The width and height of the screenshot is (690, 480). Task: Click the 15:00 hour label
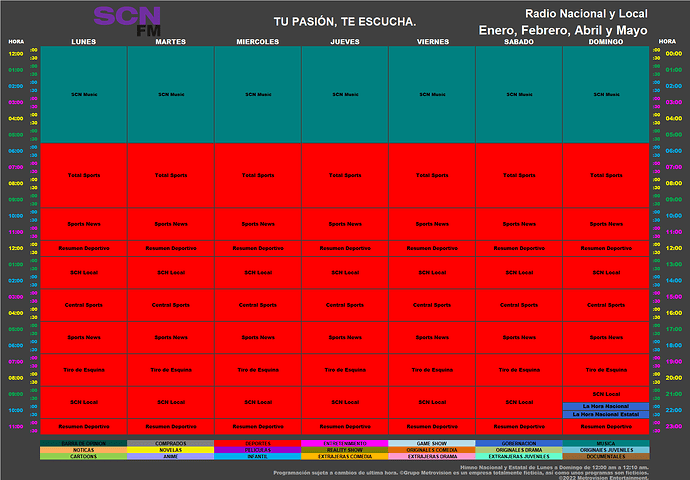click(x=674, y=297)
